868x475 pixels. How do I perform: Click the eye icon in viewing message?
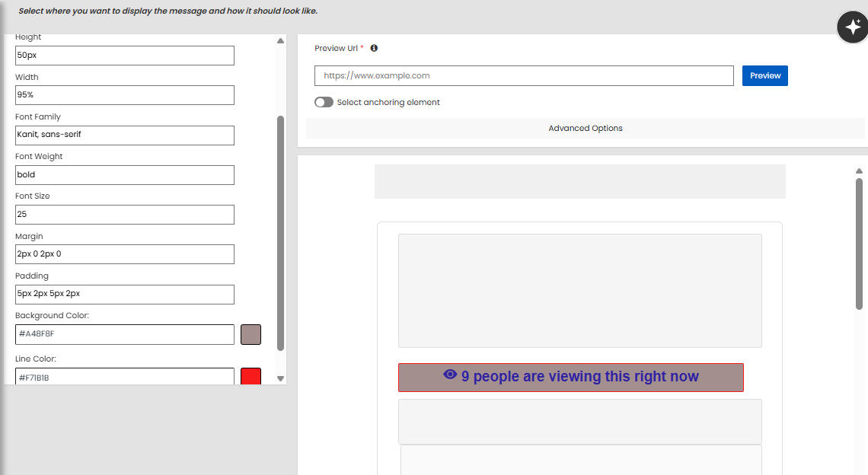point(450,375)
